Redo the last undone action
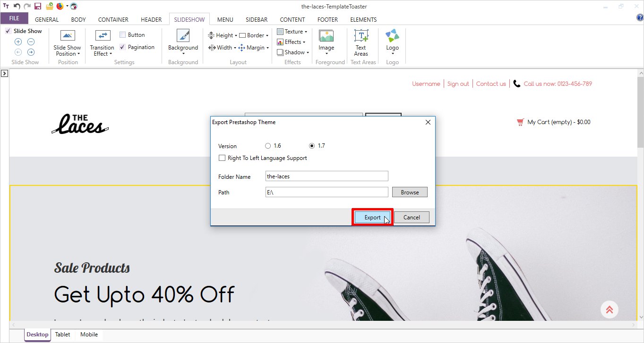Screen dimensions: 644x343 click(x=27, y=6)
